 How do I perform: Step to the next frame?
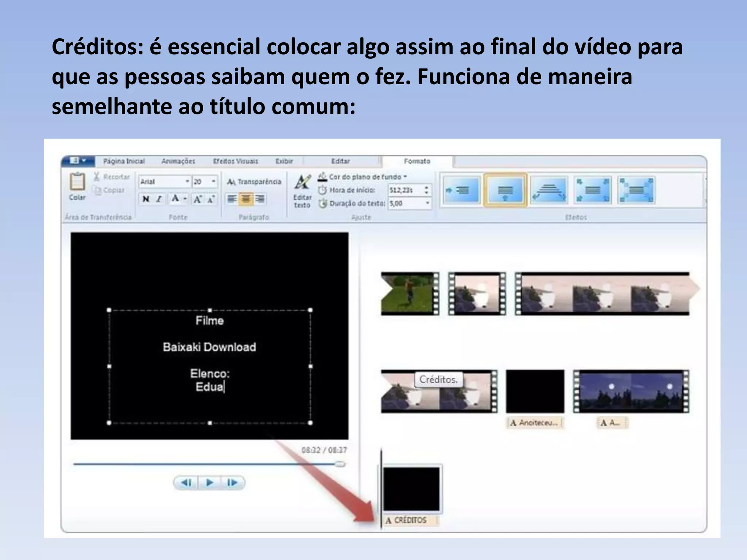(233, 483)
